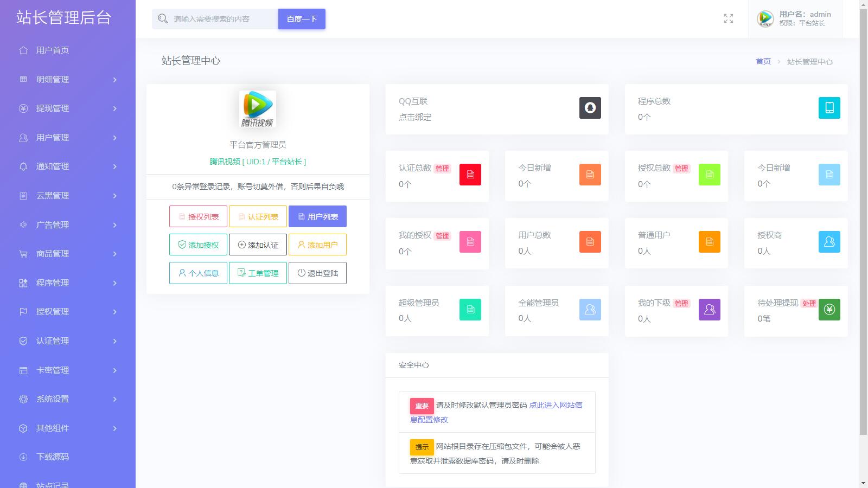
Task: Open 点此进入网站信息配置修改 link in 安全中心
Action: [554, 404]
